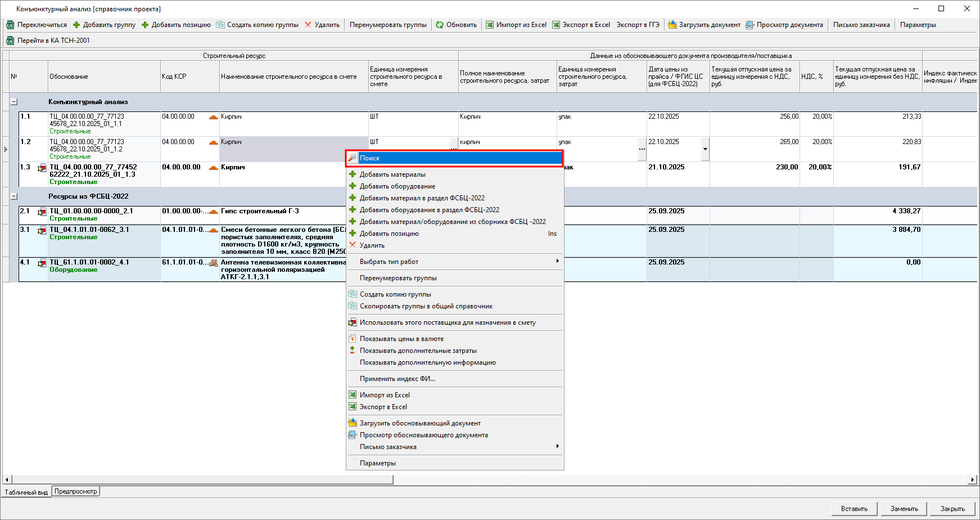980x520 pixels.
Task: Choose Перенумеровать группы in context menu
Action: point(454,278)
